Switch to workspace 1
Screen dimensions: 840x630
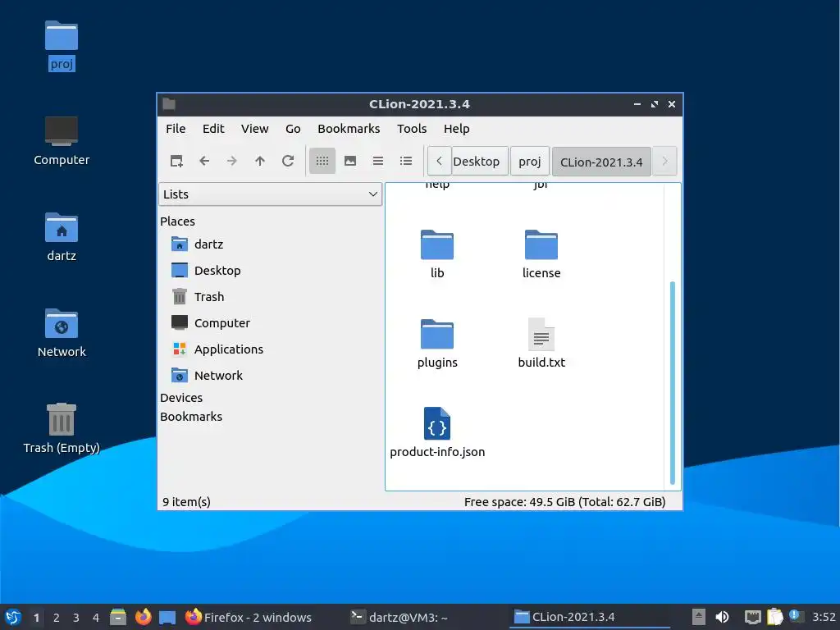pyautogui.click(x=36, y=618)
